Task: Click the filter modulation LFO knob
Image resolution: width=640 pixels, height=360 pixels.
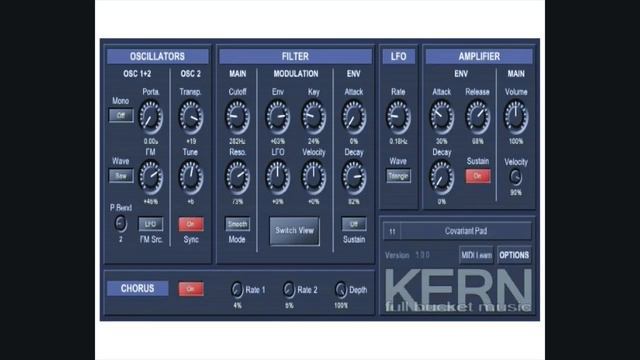Action: click(x=278, y=177)
